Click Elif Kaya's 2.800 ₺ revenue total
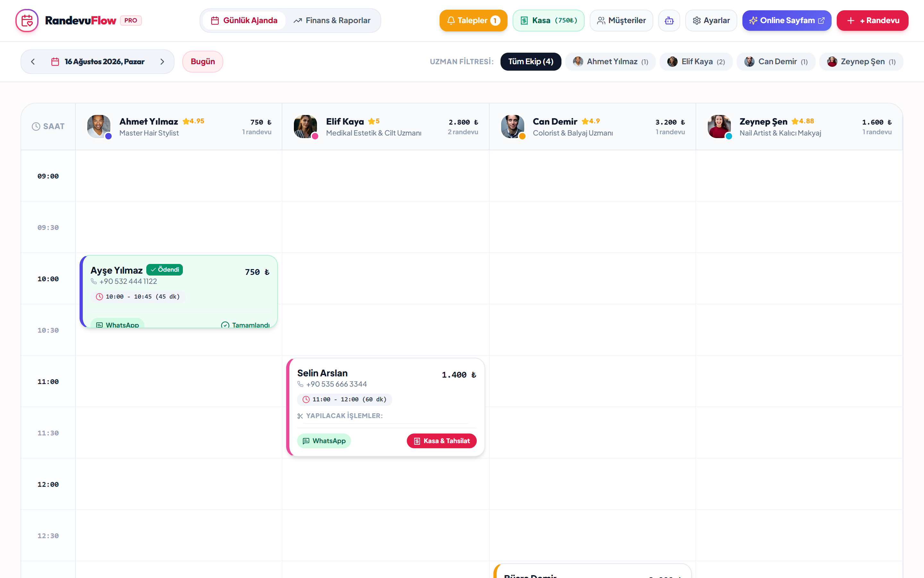The height and width of the screenshot is (578, 924). [463, 122]
